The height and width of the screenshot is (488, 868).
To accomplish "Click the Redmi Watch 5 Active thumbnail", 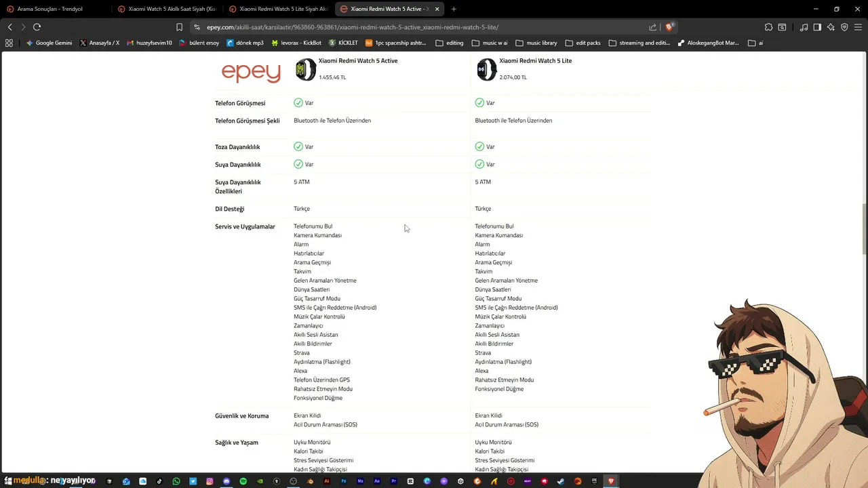I will coord(306,69).
